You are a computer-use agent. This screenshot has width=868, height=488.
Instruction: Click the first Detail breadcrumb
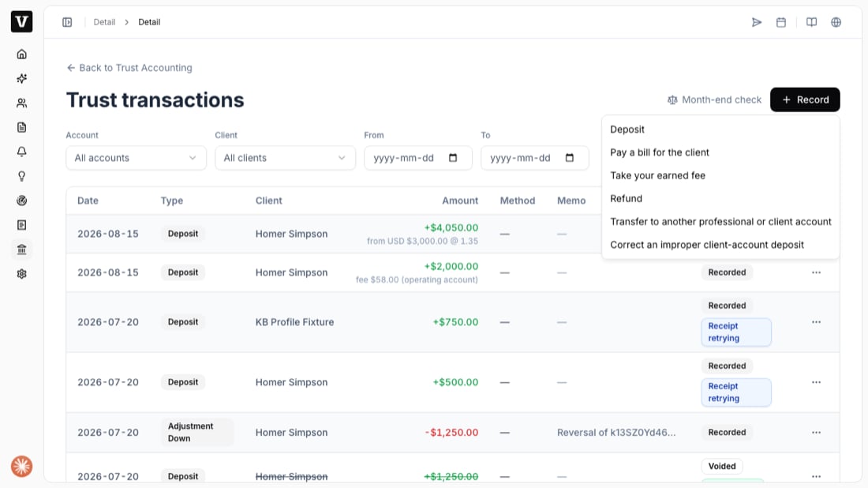[104, 22]
